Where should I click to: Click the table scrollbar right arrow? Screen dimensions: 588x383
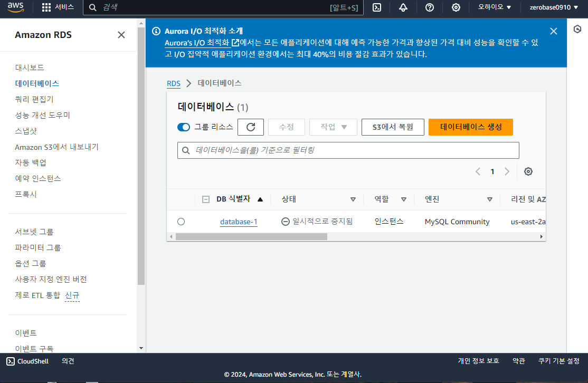541,236
